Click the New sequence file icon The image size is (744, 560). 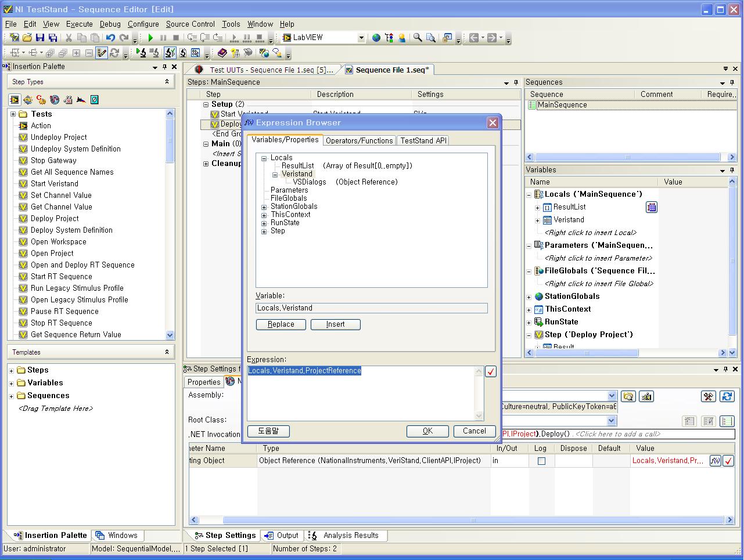15,38
